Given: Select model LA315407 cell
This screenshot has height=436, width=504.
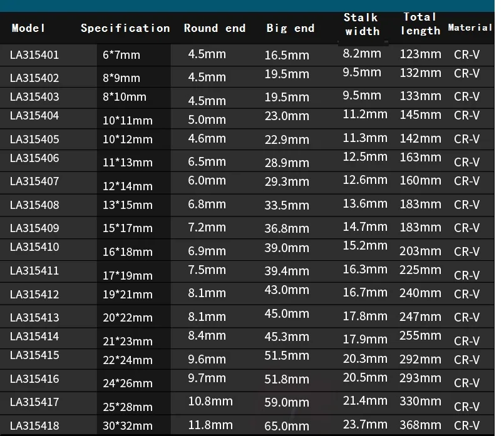Looking at the screenshot, I should click(x=34, y=181).
